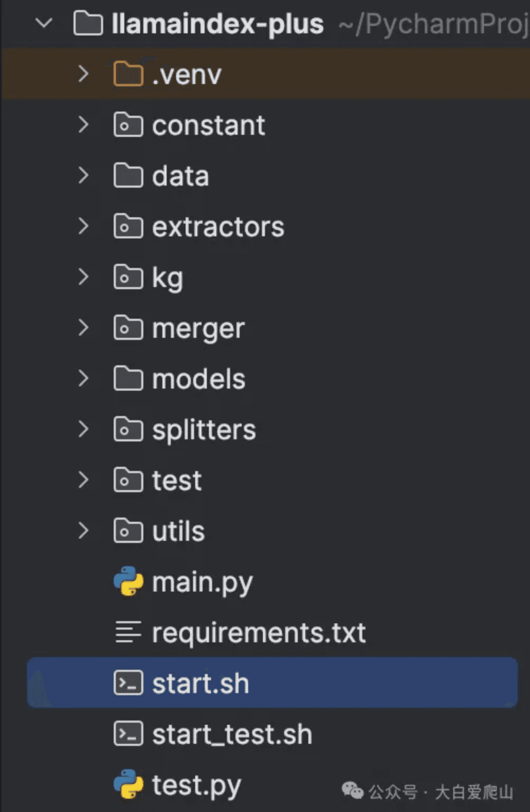Viewport: 530px width, 812px height.
Task: Expand the models folder
Action: click(84, 379)
